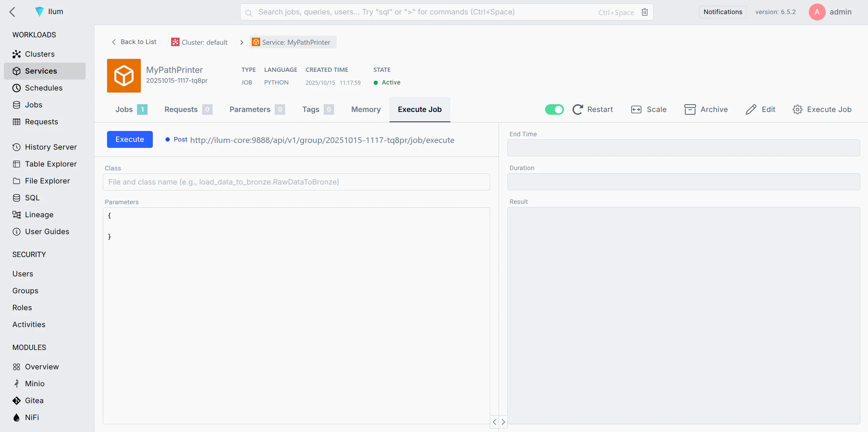Click the trash icon in search bar

[644, 12]
